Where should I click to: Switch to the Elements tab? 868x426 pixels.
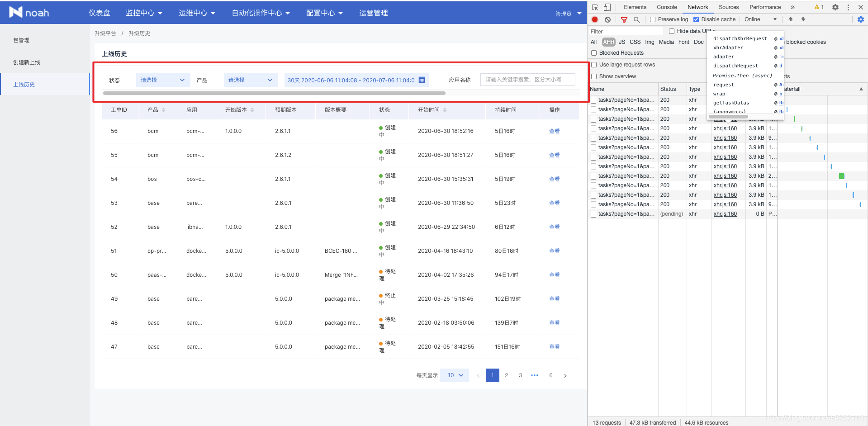point(635,7)
